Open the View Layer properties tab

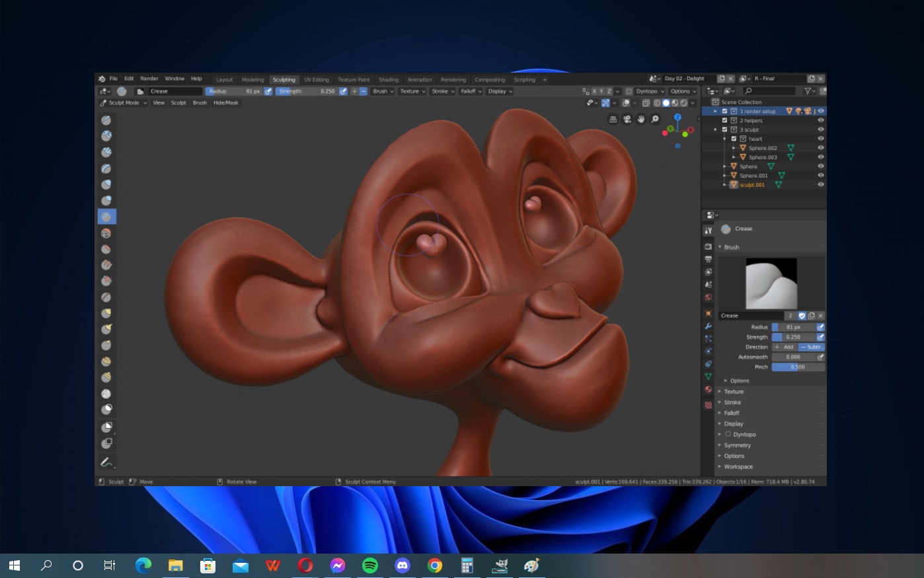[x=709, y=271]
